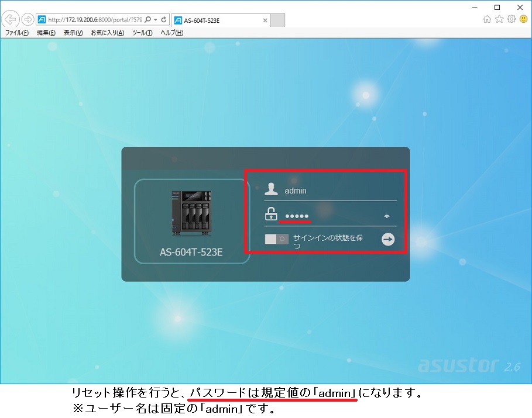The height and width of the screenshot is (418, 532).
Task: Open the ヘルプ(H) menu
Action: (171, 33)
